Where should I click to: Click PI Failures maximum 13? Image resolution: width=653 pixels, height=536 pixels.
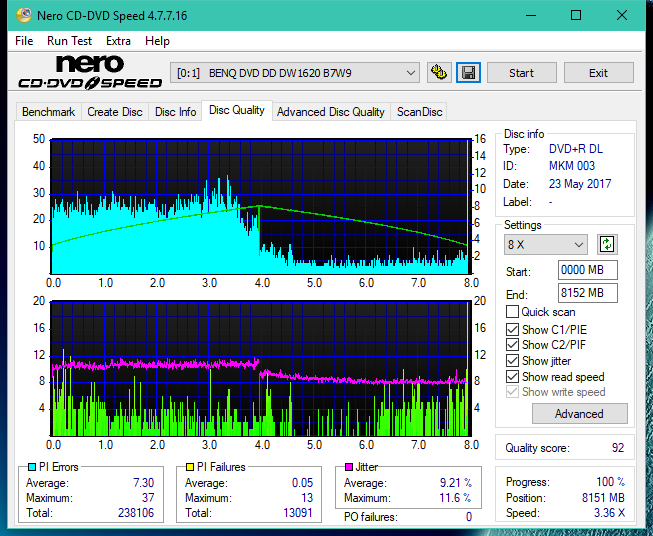coord(307,498)
